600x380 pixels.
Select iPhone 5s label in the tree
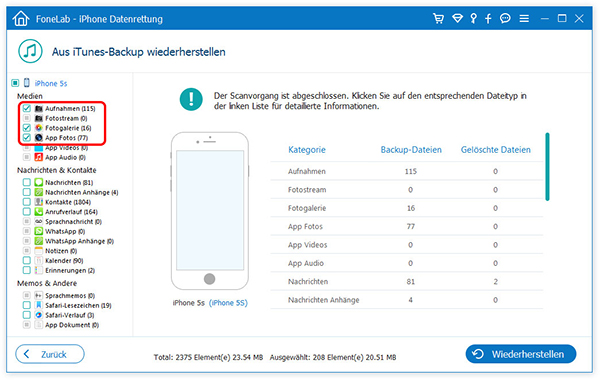(x=51, y=83)
